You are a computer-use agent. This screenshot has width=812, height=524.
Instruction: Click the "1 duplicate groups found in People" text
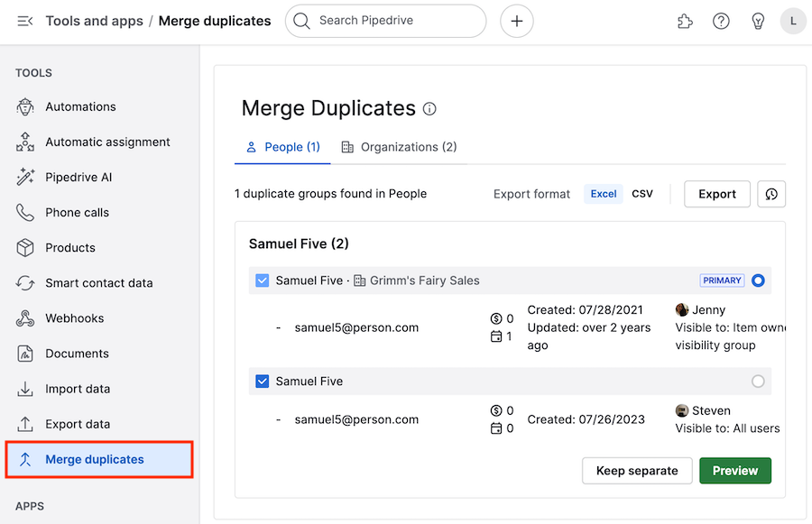[x=330, y=194]
